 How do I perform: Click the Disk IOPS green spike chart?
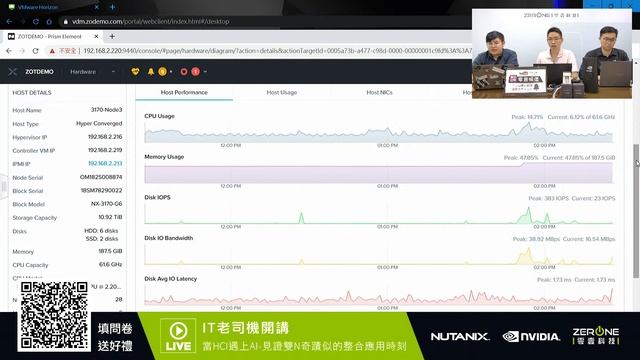tap(378, 214)
